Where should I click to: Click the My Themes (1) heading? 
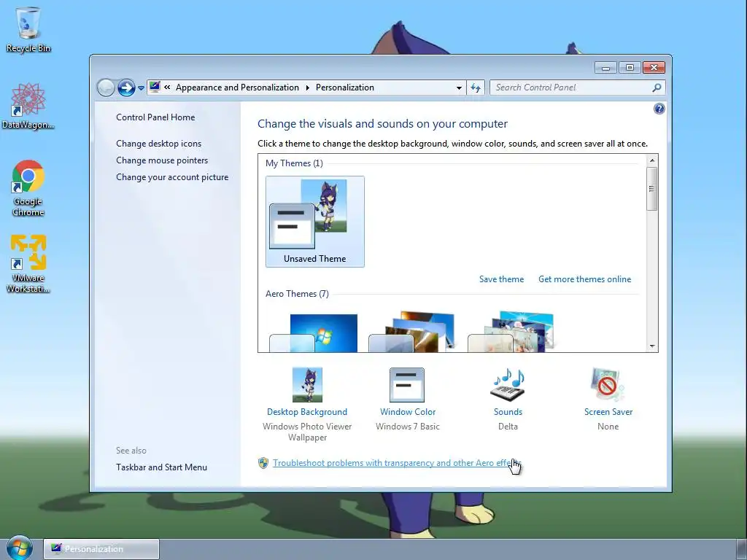[294, 163]
